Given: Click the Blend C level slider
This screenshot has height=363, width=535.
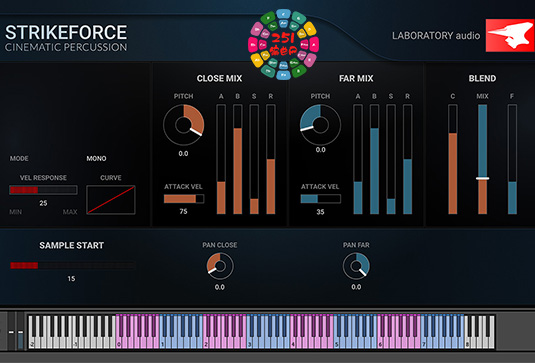Looking at the screenshot, I should pyautogui.click(x=453, y=159).
